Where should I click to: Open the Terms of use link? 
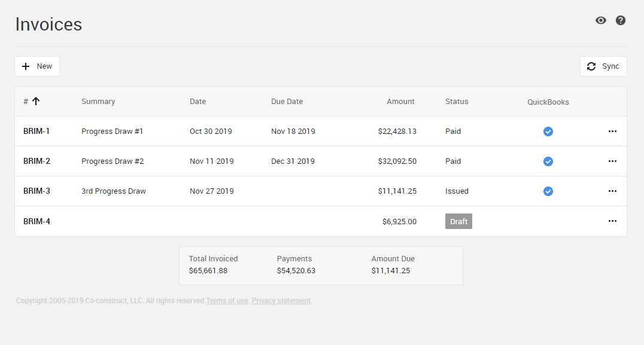point(227,301)
